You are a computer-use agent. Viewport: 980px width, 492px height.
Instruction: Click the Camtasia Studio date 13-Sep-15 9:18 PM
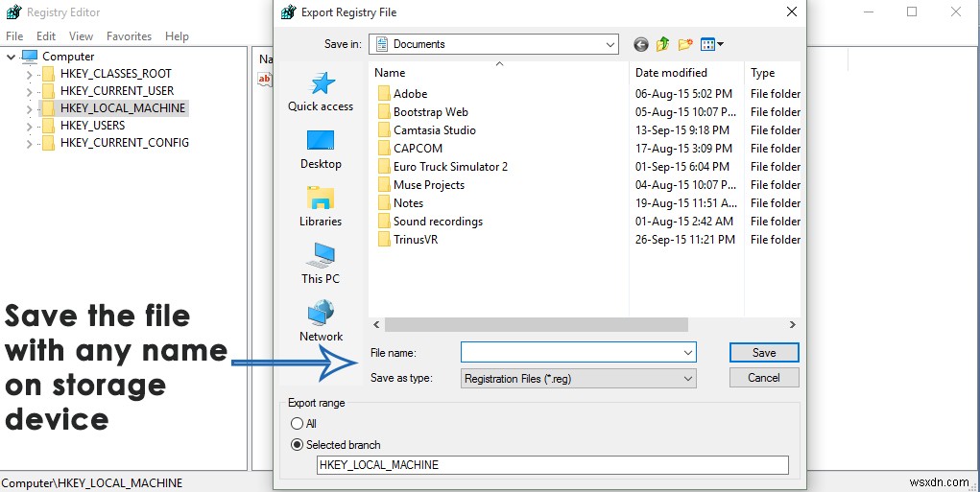(x=681, y=129)
